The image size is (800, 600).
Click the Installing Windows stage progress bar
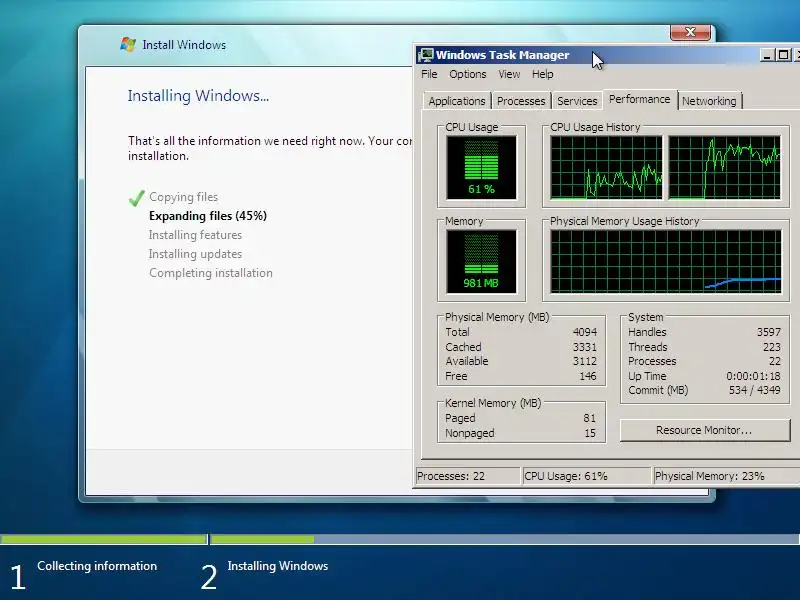505,539
